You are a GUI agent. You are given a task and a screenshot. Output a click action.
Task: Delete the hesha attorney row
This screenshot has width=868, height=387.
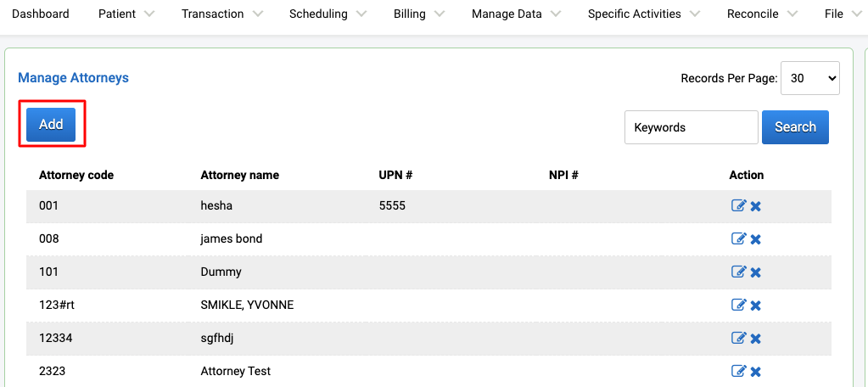[756, 206]
